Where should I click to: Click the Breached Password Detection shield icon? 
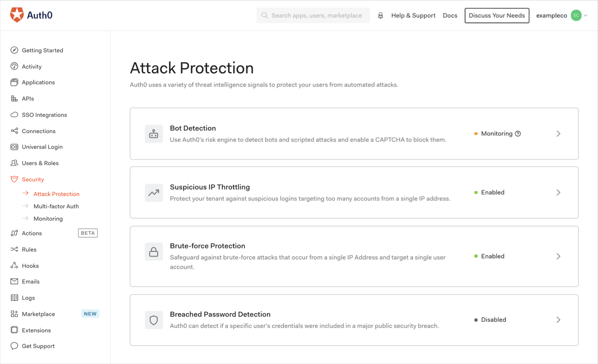point(154,320)
